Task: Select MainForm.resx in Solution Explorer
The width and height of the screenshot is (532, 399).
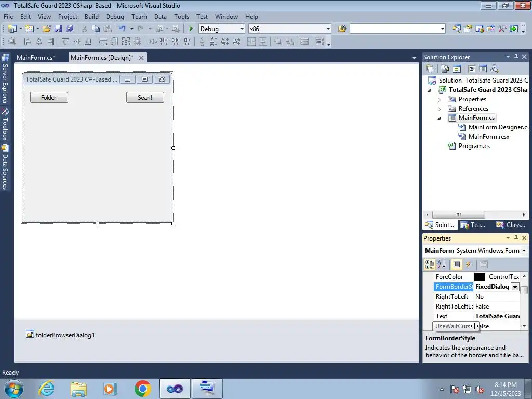Action: click(488, 137)
